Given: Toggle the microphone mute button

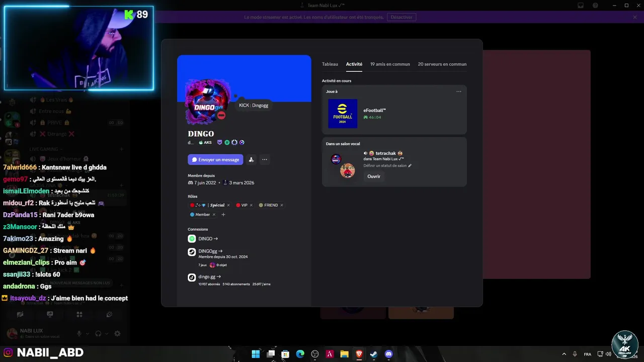Looking at the screenshot, I should (79, 333).
